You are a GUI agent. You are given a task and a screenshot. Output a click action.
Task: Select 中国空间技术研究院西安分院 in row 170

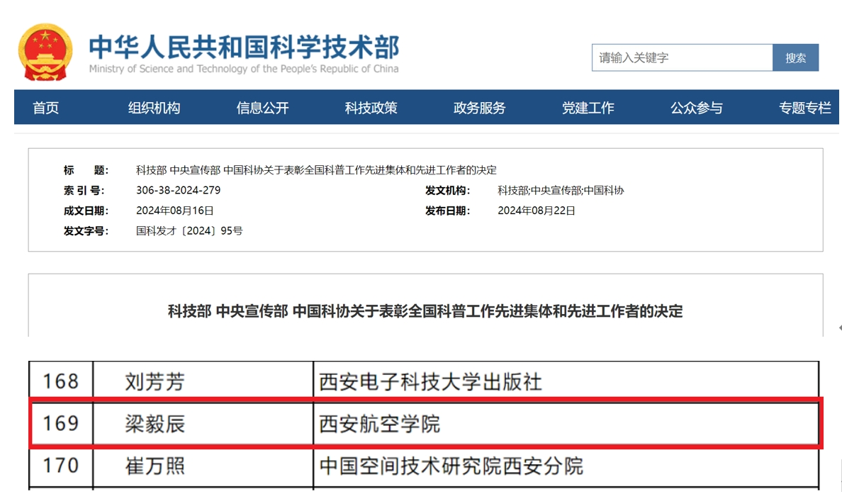click(451, 466)
